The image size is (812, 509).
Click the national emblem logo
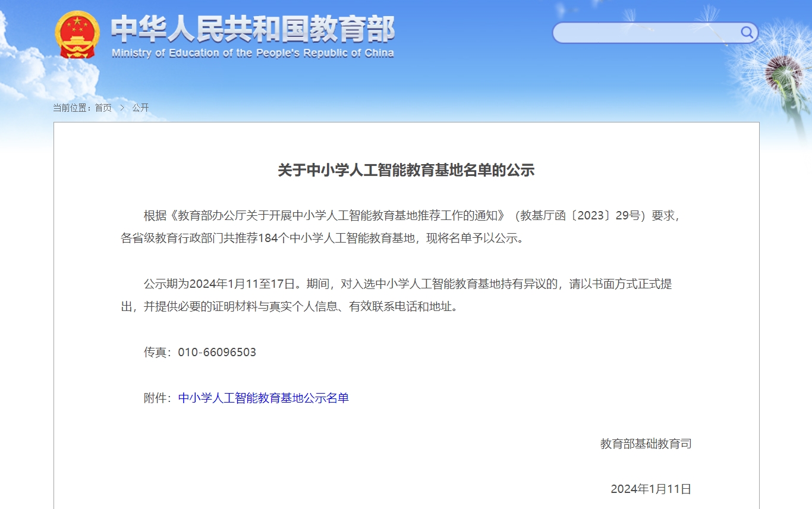coord(77,34)
